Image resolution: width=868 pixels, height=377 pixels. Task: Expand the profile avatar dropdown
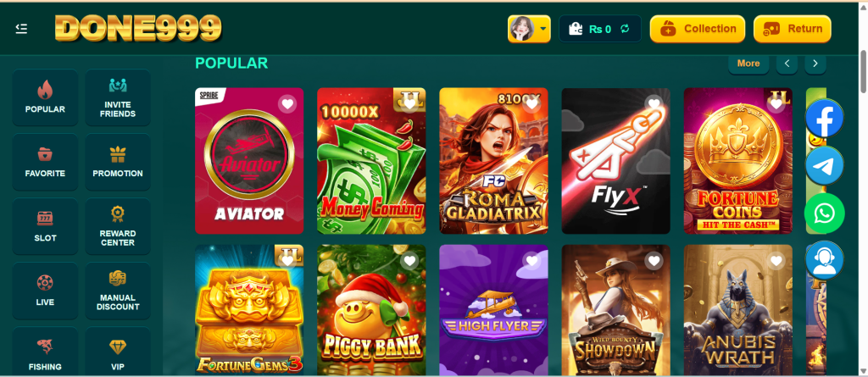pyautogui.click(x=529, y=29)
